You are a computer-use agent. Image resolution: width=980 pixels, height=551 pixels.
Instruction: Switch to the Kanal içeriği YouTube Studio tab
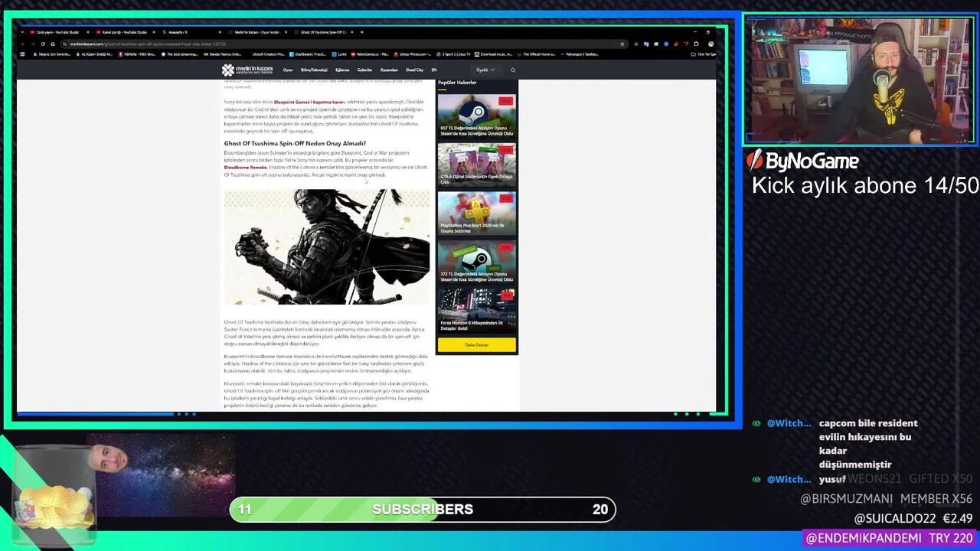124,32
